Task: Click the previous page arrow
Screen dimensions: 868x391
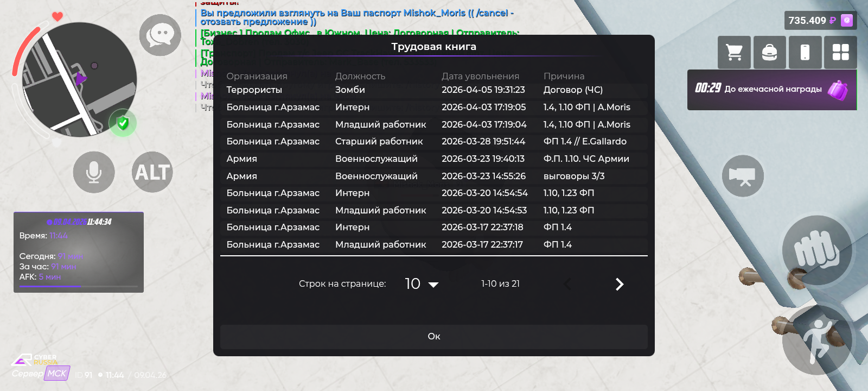Action: (567, 284)
